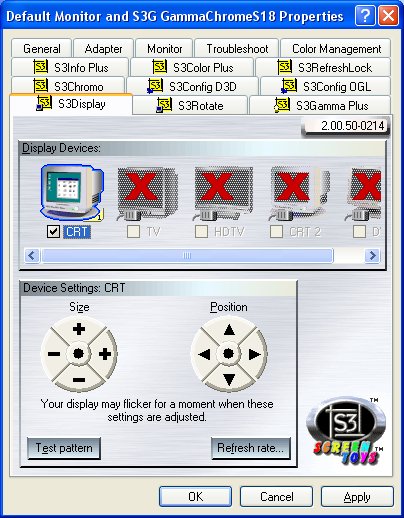
Task: Click the help question mark button
Action: pyautogui.click(x=365, y=15)
